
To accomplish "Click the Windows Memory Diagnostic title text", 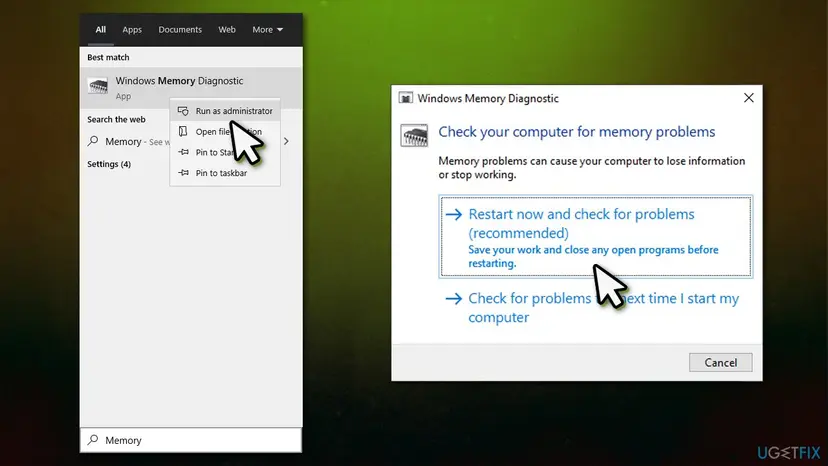I will (x=488, y=98).
